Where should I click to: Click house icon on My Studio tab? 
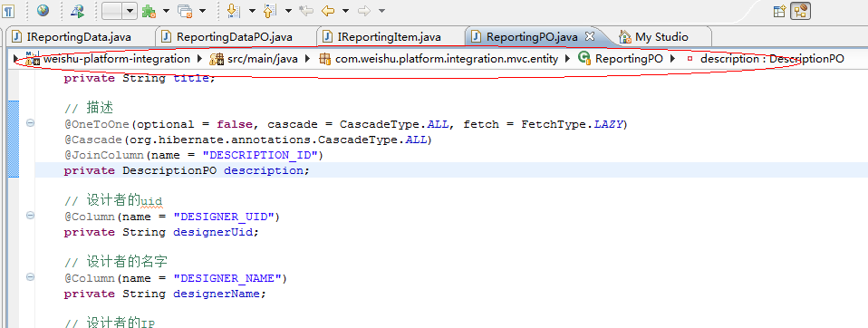(625, 37)
